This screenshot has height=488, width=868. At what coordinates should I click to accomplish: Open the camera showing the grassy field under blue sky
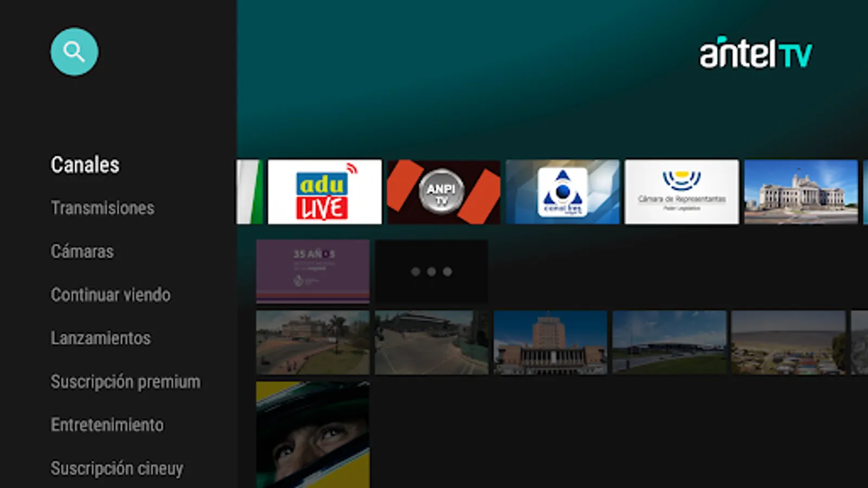pyautogui.click(x=669, y=342)
